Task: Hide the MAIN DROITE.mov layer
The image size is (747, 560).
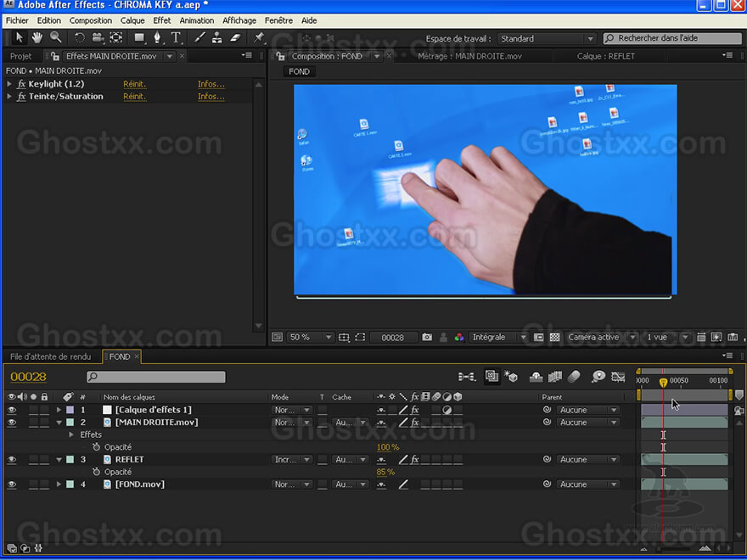Action: 12,422
